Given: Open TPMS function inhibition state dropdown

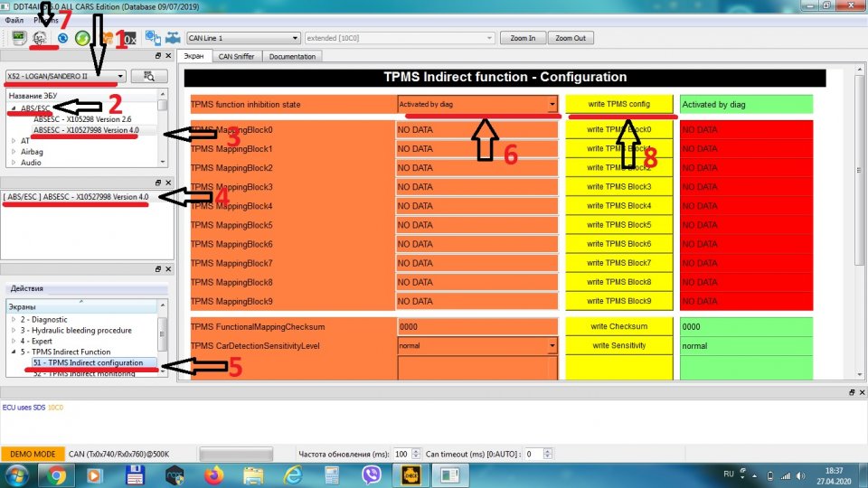Looking at the screenshot, I should coord(552,105).
